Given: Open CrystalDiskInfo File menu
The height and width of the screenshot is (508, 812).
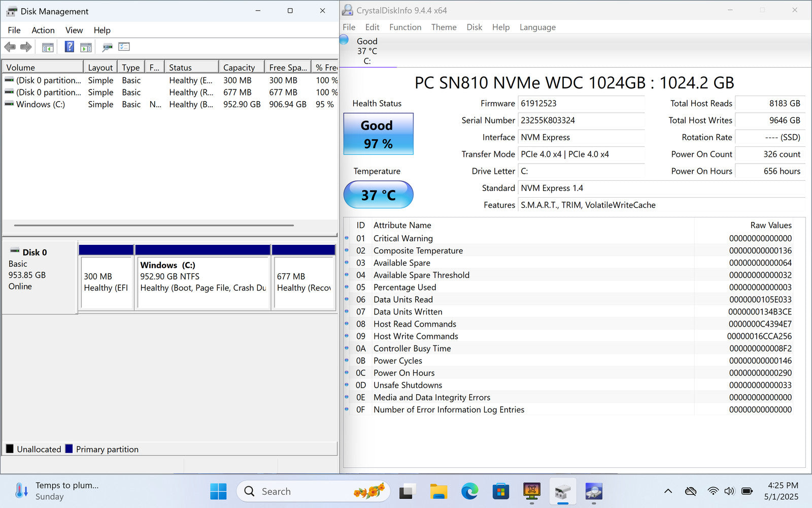Looking at the screenshot, I should [x=349, y=27].
